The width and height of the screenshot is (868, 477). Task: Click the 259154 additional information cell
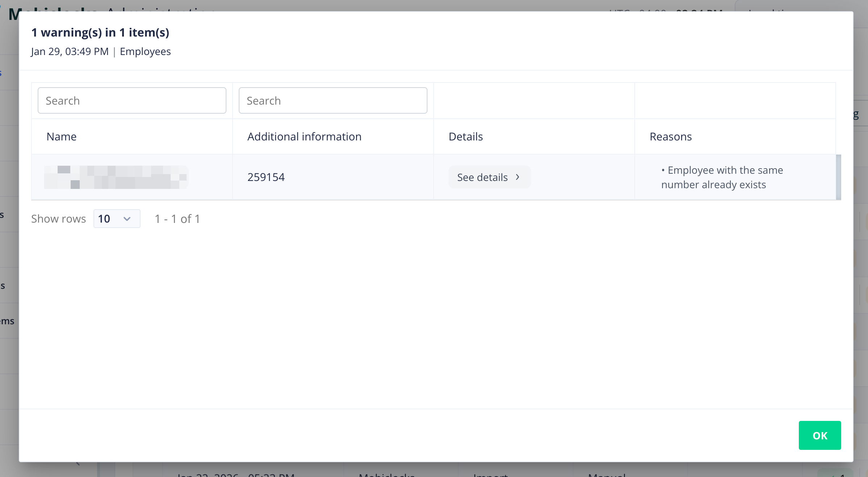coord(266,177)
